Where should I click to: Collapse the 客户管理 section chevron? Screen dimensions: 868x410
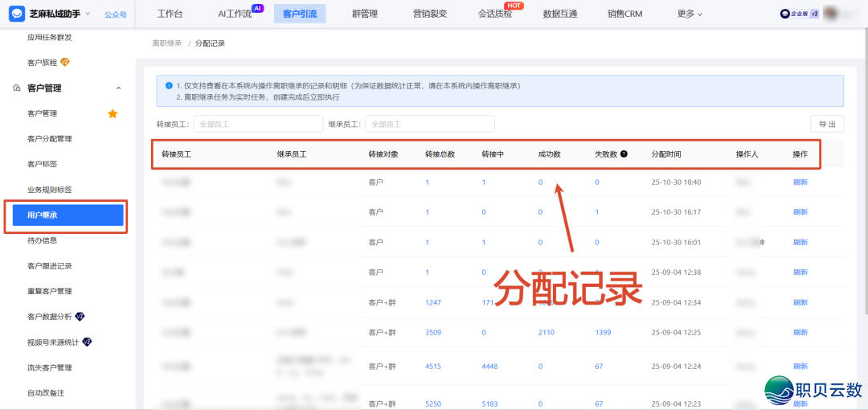[118, 88]
